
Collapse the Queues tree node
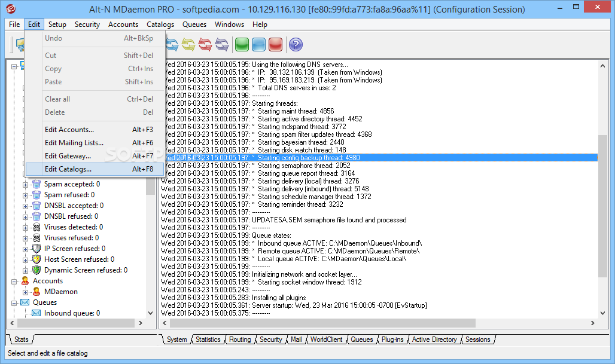pos(14,303)
